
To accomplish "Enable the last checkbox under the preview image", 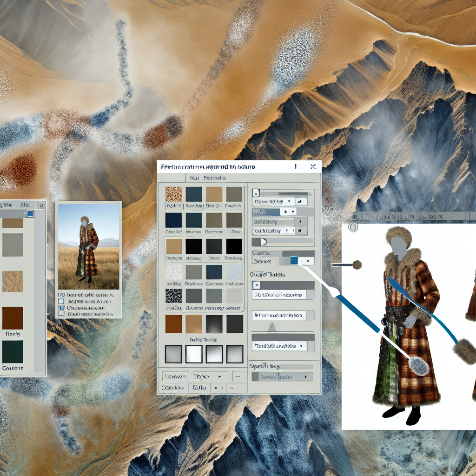I will coord(60,313).
